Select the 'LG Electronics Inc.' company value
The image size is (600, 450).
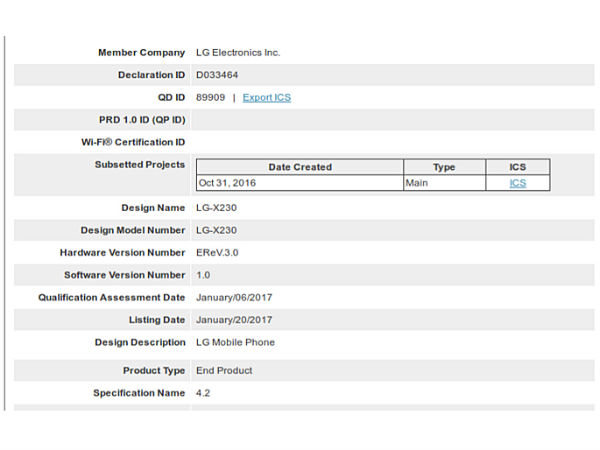[238, 52]
